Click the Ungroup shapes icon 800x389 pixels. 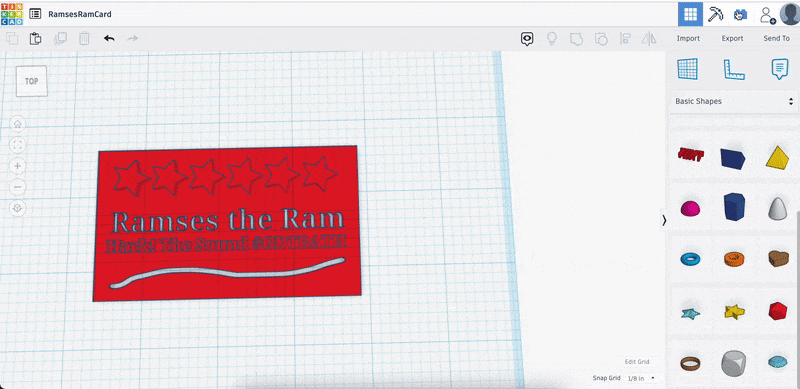[601, 38]
